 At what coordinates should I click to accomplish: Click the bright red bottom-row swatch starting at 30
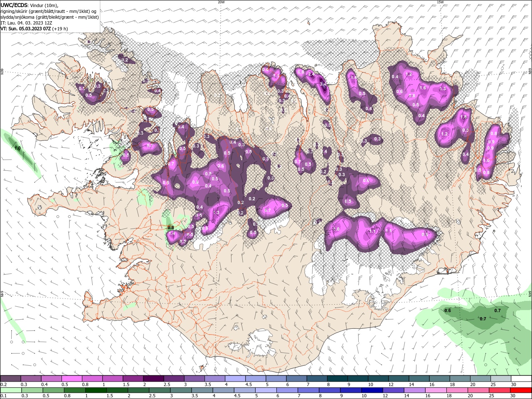coord(521,390)
